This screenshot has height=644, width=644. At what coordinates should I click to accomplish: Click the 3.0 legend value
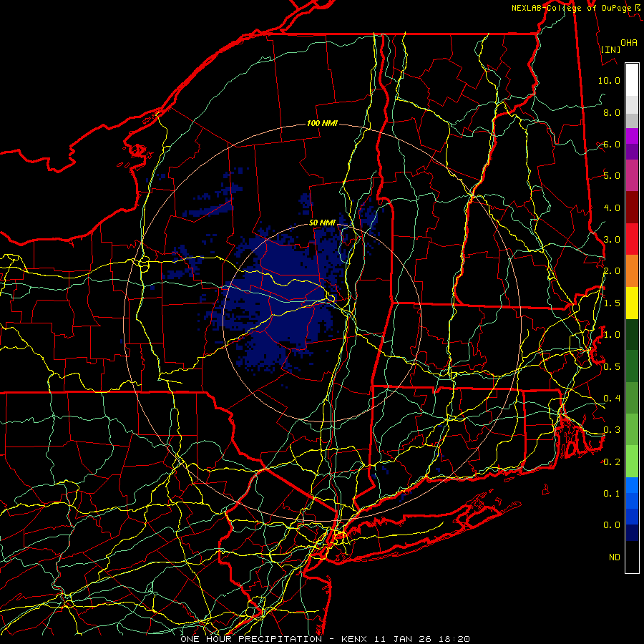(612, 239)
